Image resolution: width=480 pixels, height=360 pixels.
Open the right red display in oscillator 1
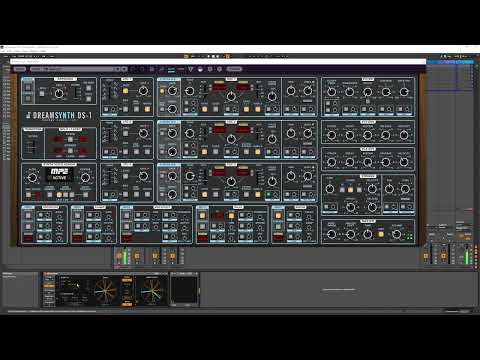[243, 88]
